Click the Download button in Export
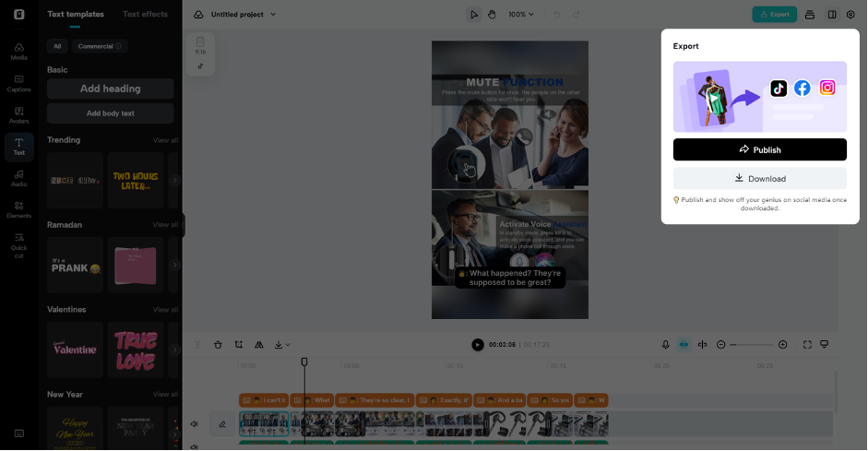868x451 pixels. 759,178
